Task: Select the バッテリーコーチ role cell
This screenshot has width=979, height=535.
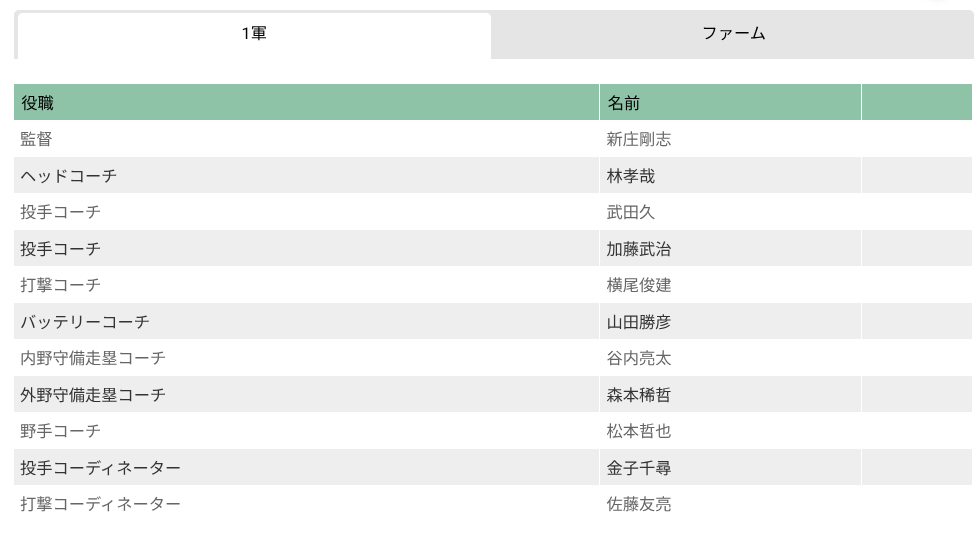Action: click(85, 322)
